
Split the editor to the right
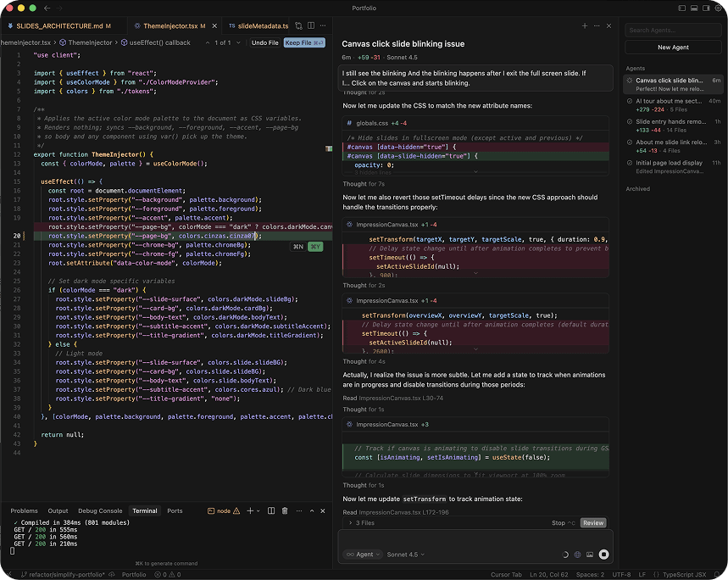click(x=313, y=26)
